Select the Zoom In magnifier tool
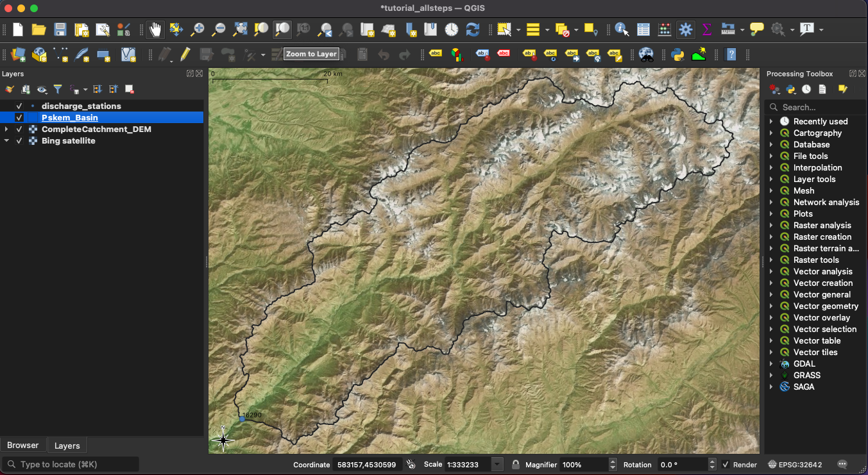This screenshot has width=868, height=475. coord(198,29)
